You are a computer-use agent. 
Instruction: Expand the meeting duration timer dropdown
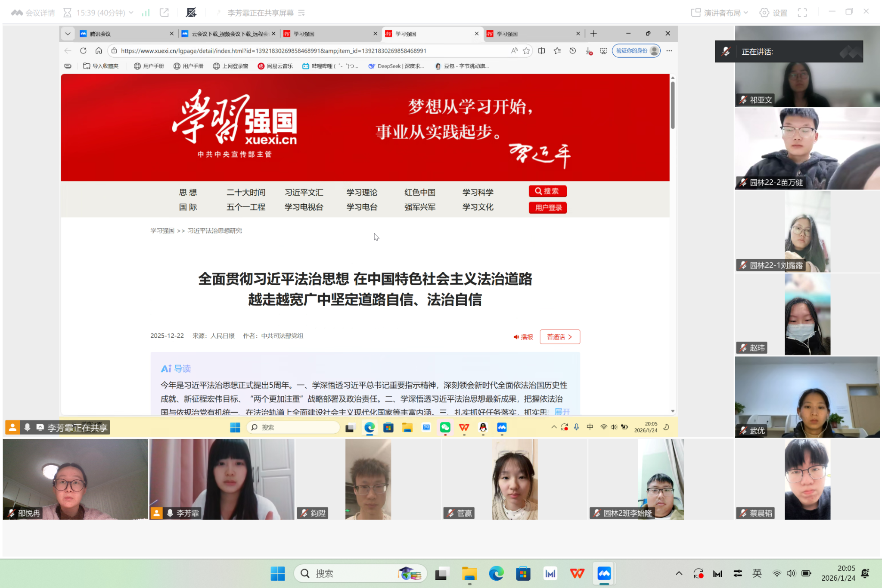pyautogui.click(x=131, y=13)
